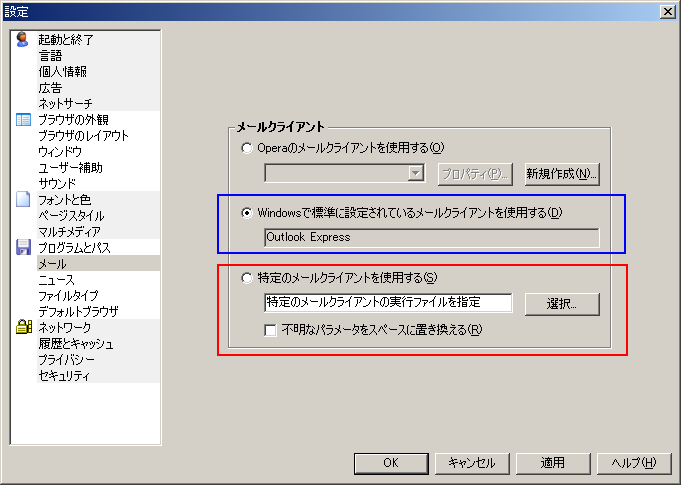The image size is (681, 485).
Task: Go to the セキュリティ settings page
Action: pos(64,376)
